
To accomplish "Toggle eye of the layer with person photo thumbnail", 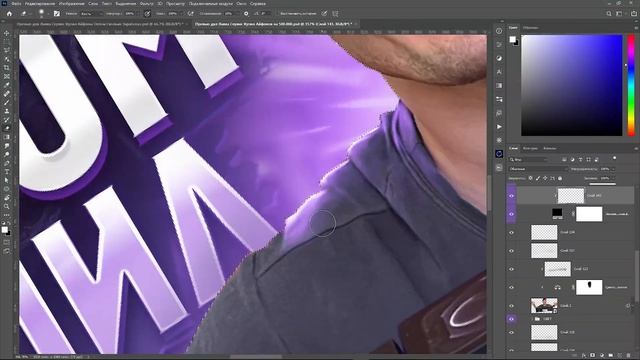I will click(x=511, y=306).
